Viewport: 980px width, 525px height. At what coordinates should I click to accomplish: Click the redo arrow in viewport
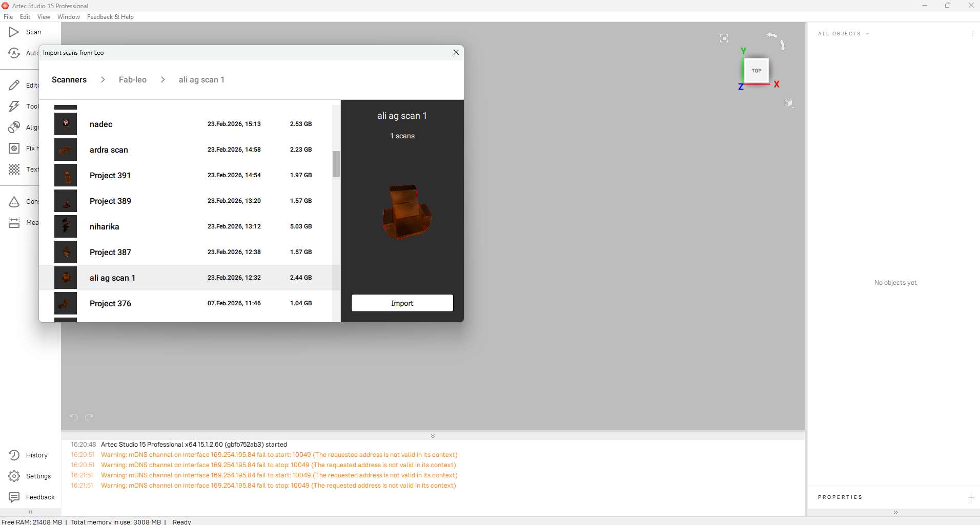click(89, 417)
